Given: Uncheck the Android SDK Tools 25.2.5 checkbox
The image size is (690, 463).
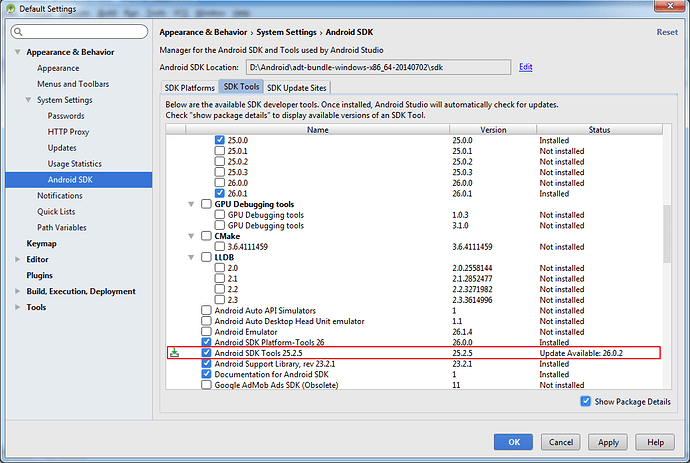Looking at the screenshot, I should click(x=206, y=352).
